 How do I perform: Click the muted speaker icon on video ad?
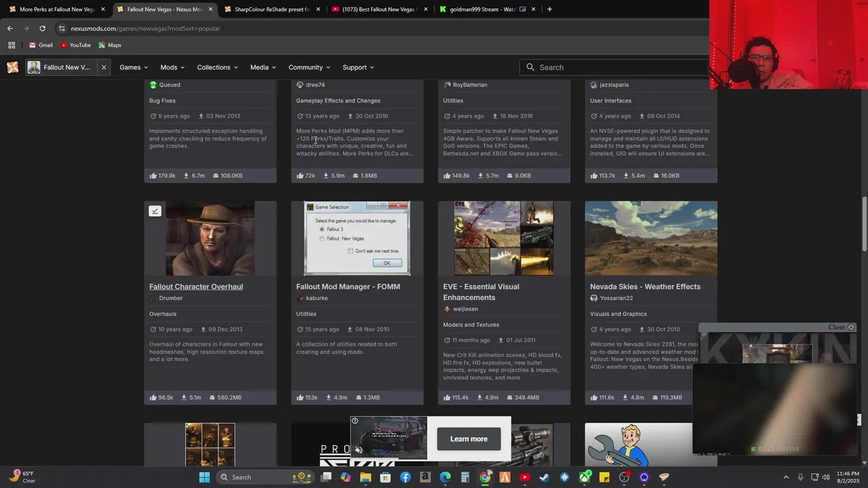(x=359, y=449)
